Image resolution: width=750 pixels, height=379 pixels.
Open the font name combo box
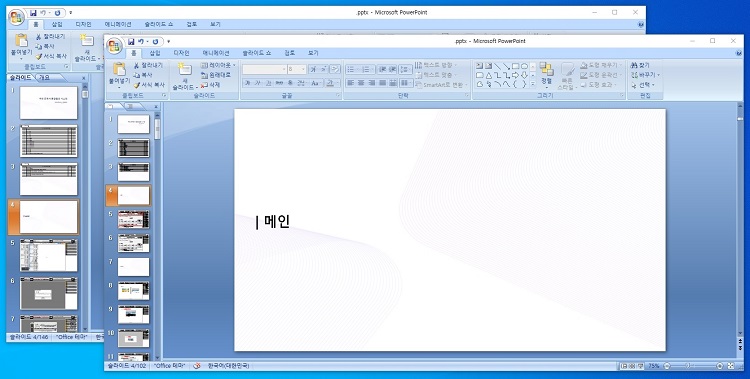[x=264, y=69]
